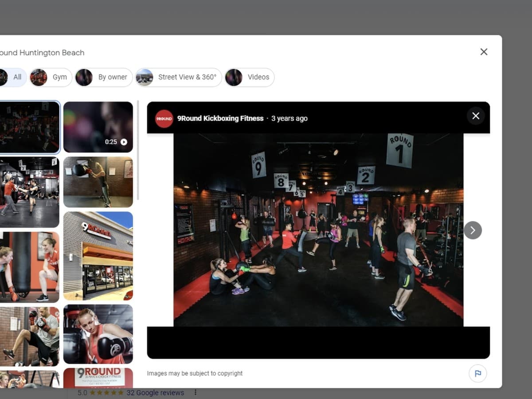Select the Videos filter
This screenshot has width=532, height=399.
point(249,77)
